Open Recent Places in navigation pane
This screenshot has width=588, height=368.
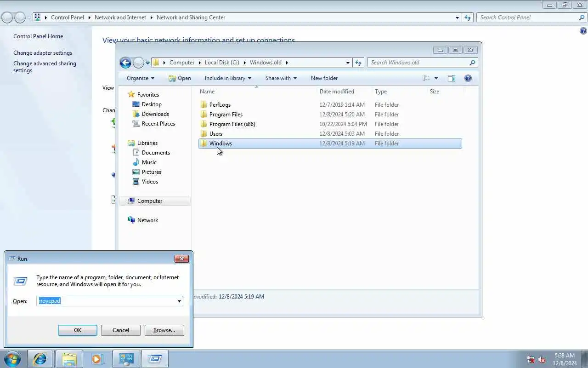[x=158, y=124]
